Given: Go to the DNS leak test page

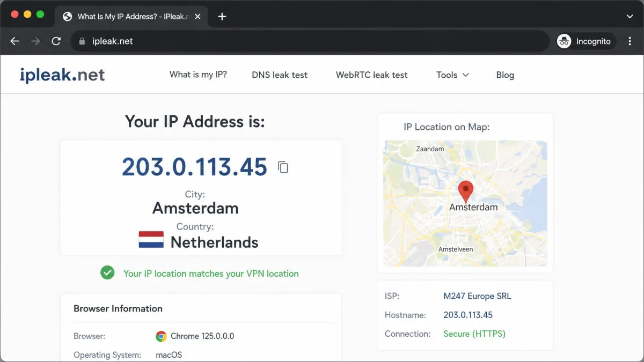Looking at the screenshot, I should tap(280, 75).
